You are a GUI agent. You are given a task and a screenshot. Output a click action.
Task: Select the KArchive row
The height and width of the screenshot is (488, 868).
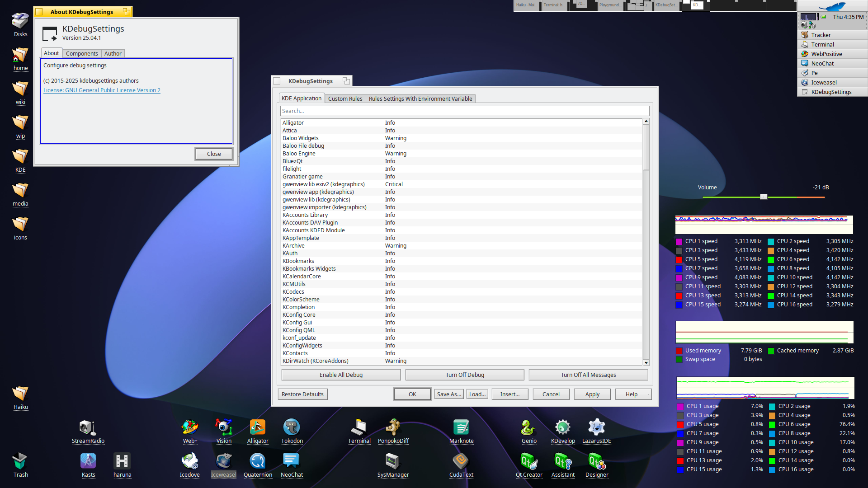pos(461,245)
